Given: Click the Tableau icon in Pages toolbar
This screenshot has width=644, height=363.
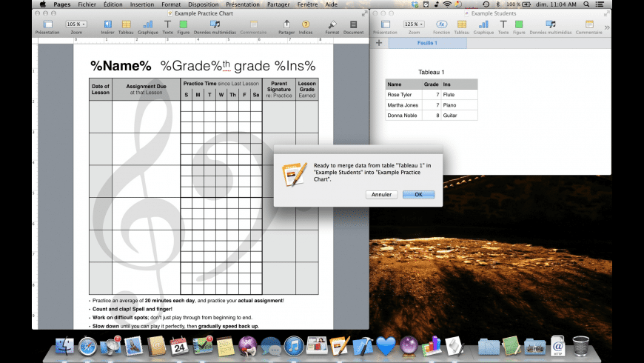Looking at the screenshot, I should (126, 25).
